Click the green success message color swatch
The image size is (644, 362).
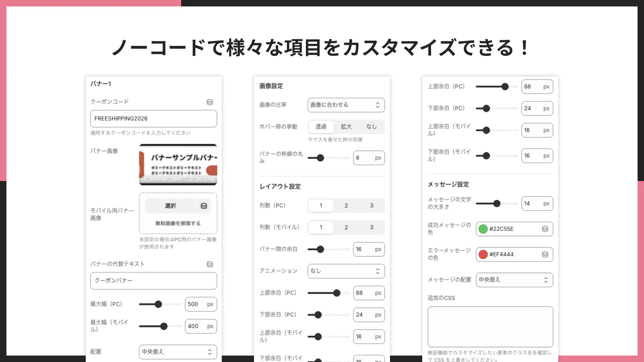484,229
